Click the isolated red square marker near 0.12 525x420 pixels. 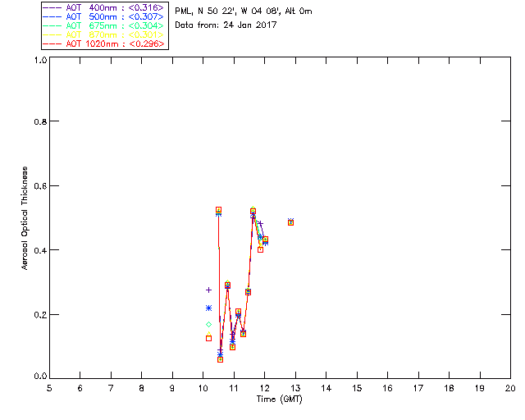pyautogui.click(x=208, y=338)
